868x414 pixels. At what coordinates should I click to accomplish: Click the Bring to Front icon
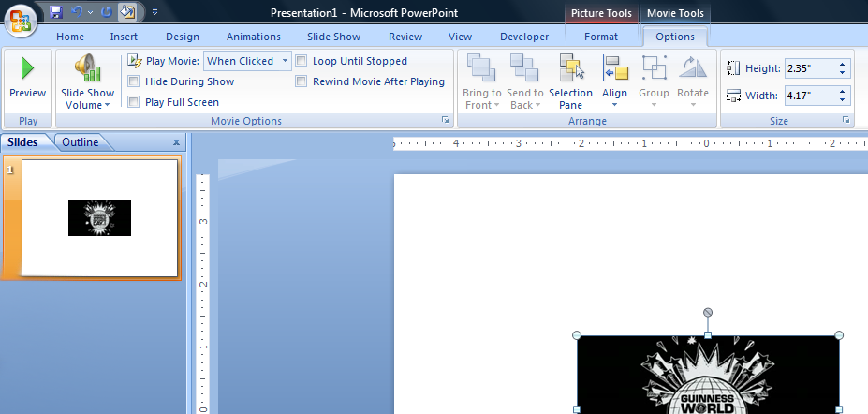(481, 68)
